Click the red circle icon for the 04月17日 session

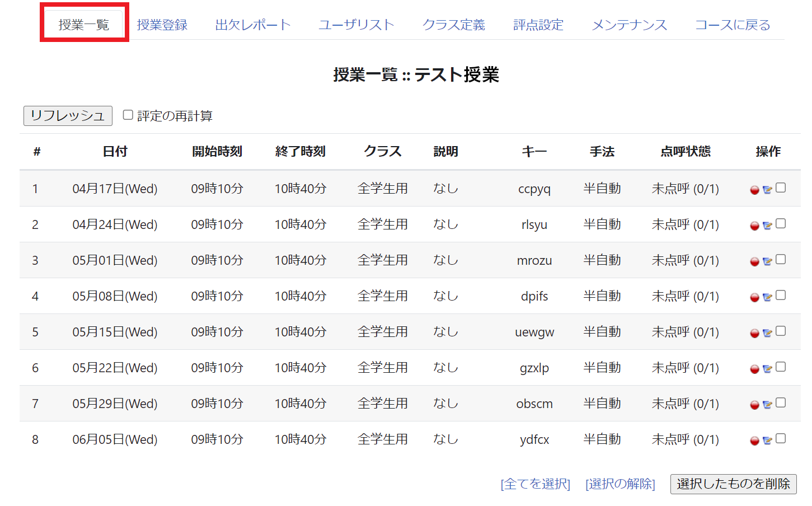click(x=754, y=190)
